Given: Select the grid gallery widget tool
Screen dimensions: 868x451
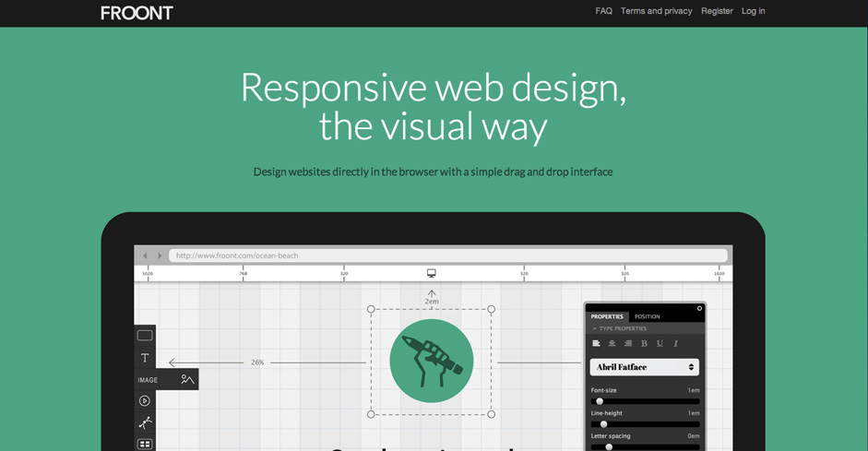Looking at the screenshot, I should (x=145, y=444).
